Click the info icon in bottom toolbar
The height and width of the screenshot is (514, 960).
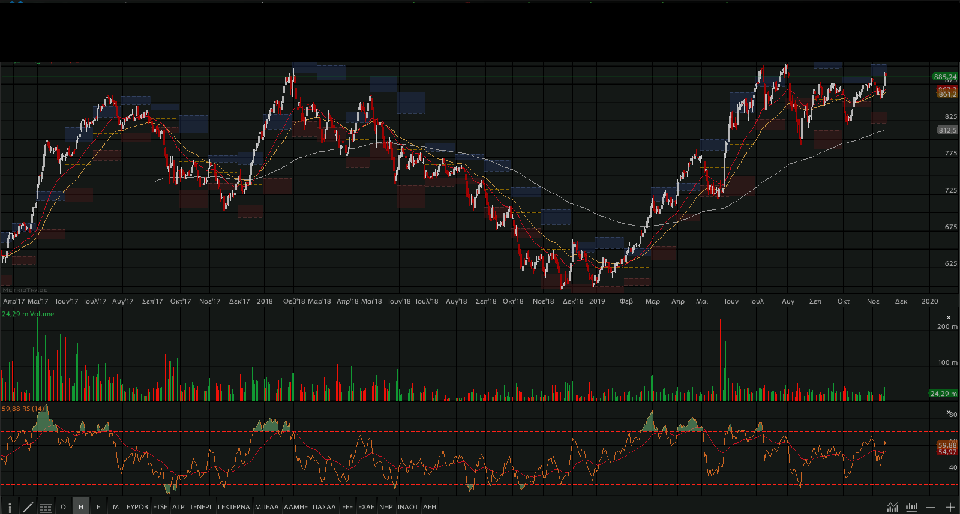[11, 508]
